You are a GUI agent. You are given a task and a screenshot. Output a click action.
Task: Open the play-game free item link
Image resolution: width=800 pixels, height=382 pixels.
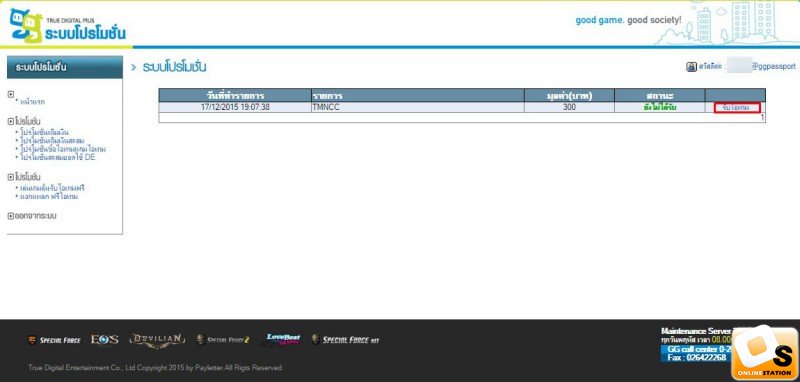point(53,189)
